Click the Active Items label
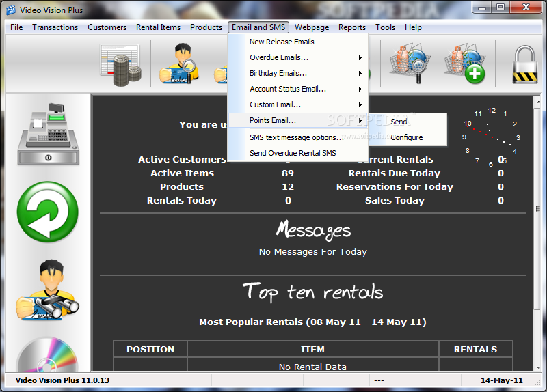Screen dimensions: 547x392 182,173
